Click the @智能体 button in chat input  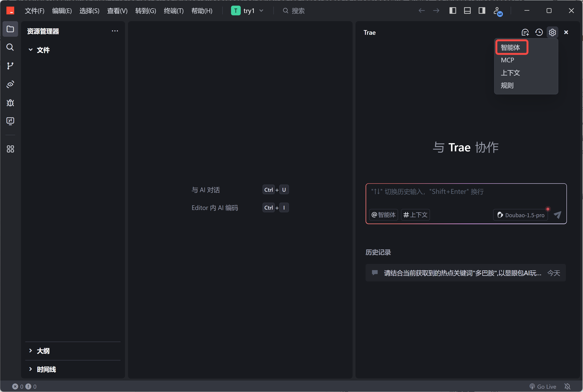(383, 215)
